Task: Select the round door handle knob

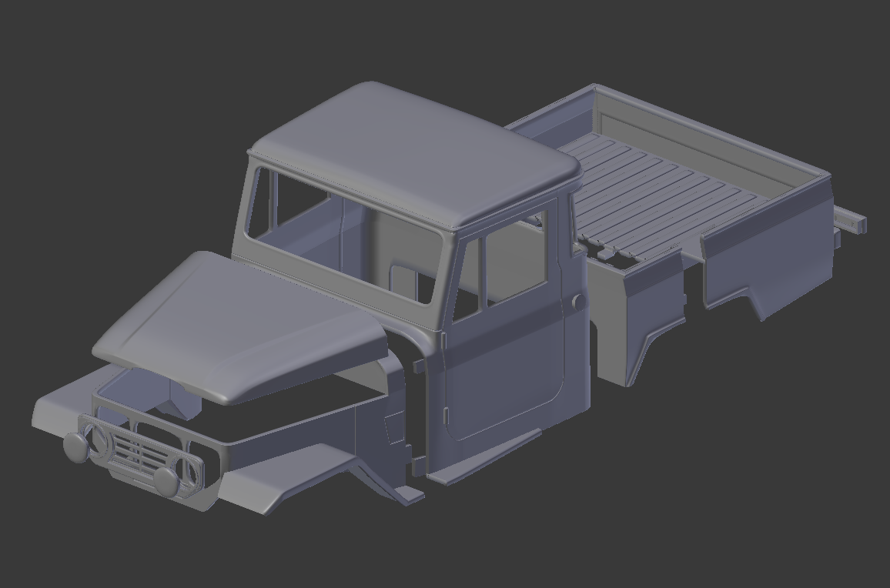Action: (x=578, y=302)
